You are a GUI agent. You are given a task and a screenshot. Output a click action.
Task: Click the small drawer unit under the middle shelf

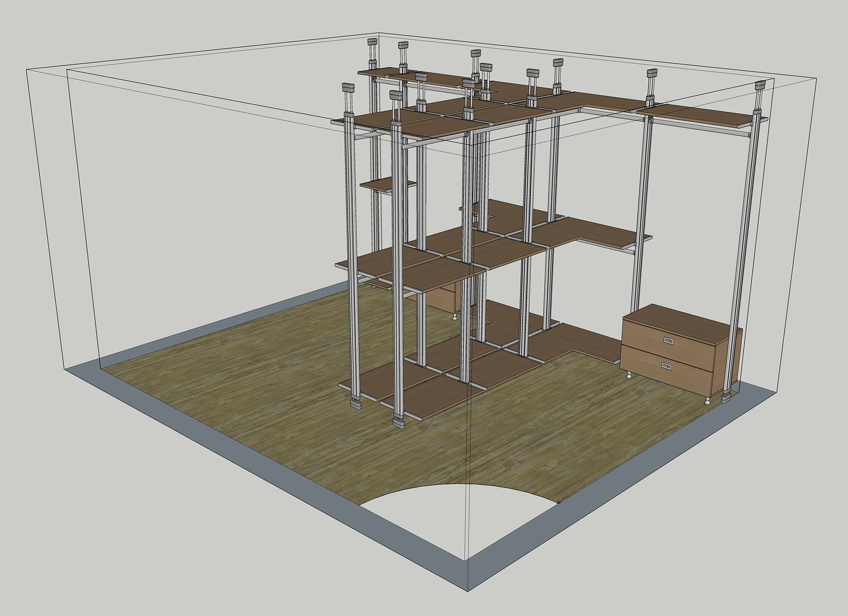point(440,301)
